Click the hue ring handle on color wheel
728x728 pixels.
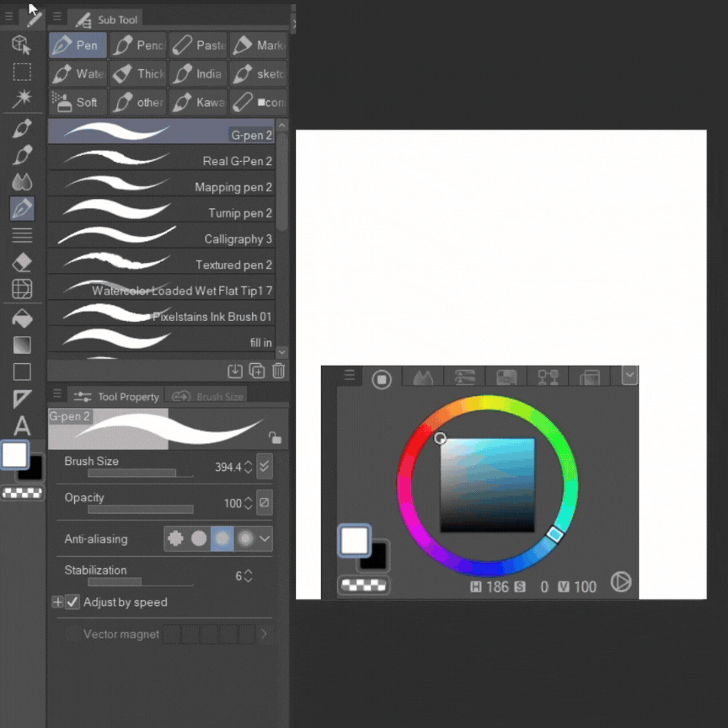554,534
